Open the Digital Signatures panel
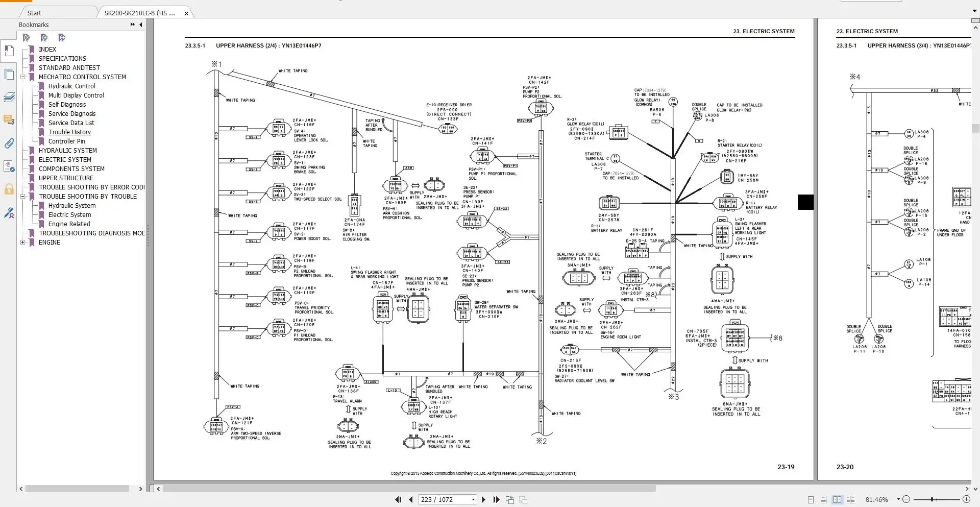This screenshot has width=980, height=507. (x=9, y=213)
